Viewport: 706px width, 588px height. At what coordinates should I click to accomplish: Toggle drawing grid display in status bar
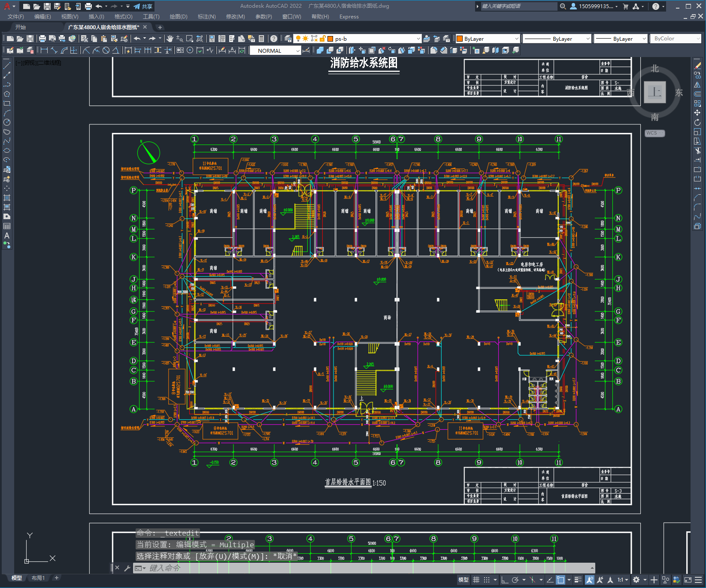point(476,580)
